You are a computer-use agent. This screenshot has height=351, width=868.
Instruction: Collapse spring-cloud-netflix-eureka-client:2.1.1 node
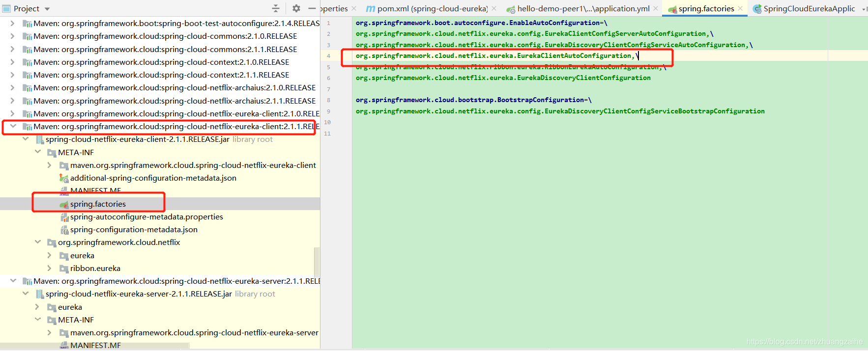(13, 126)
